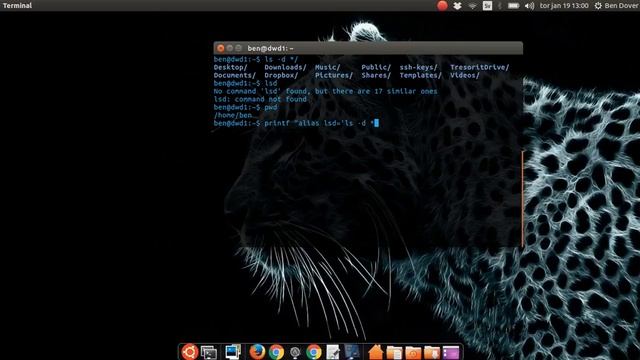Screen dimensions: 640x360
Task: Click 'ssh-keys/' in the terminal output
Action: click(418, 67)
